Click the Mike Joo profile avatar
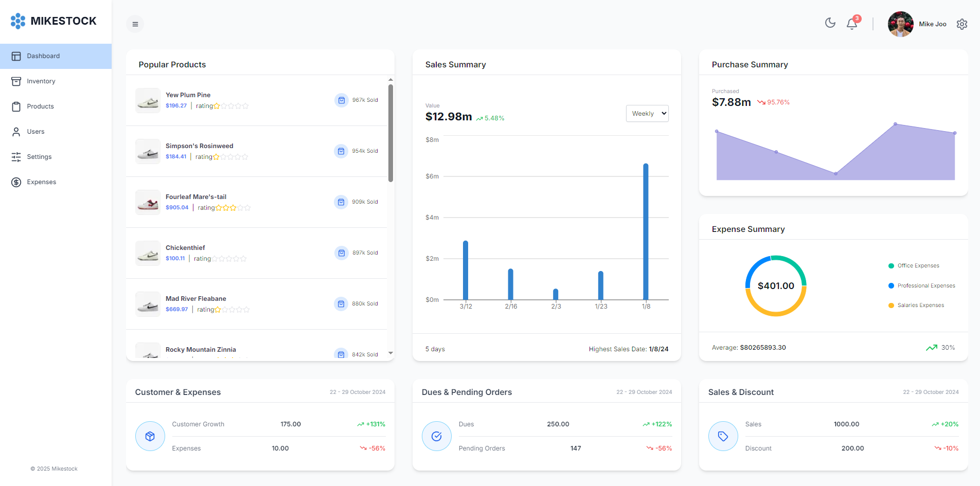The height and width of the screenshot is (486, 980). coord(900,24)
